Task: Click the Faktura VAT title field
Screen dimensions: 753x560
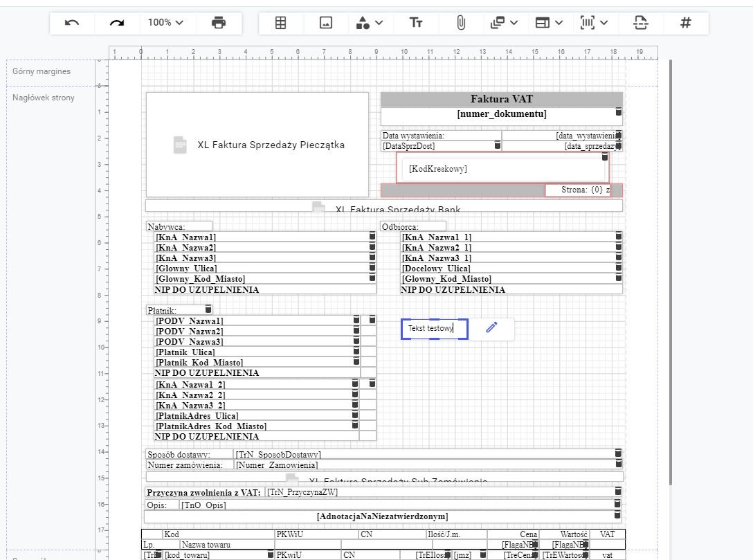Action: [502, 99]
